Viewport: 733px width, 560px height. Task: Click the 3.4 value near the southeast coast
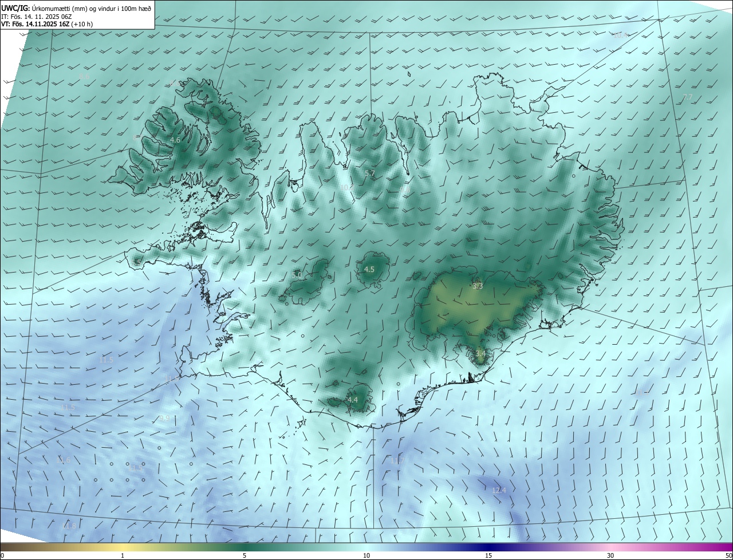tap(480, 354)
